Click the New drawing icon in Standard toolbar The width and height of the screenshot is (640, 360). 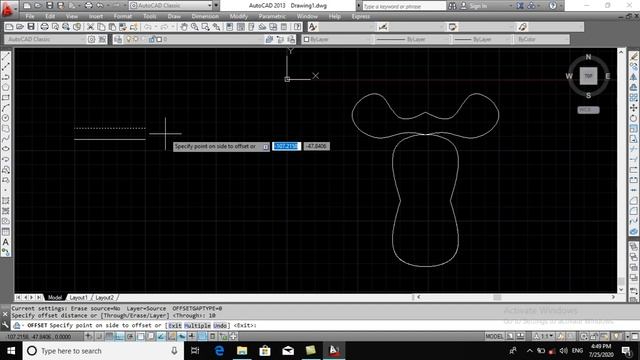[9, 27]
